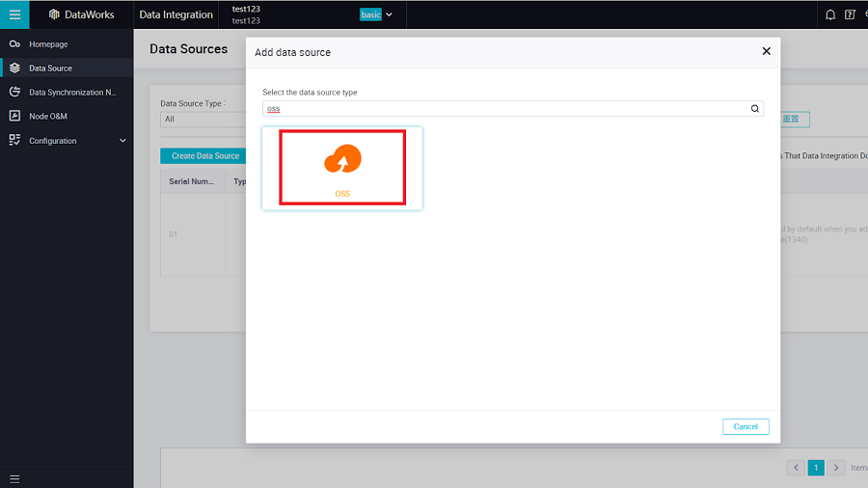Collapse the sidebar with the bottom icon
This screenshot has height=488, width=868.
(x=14, y=479)
